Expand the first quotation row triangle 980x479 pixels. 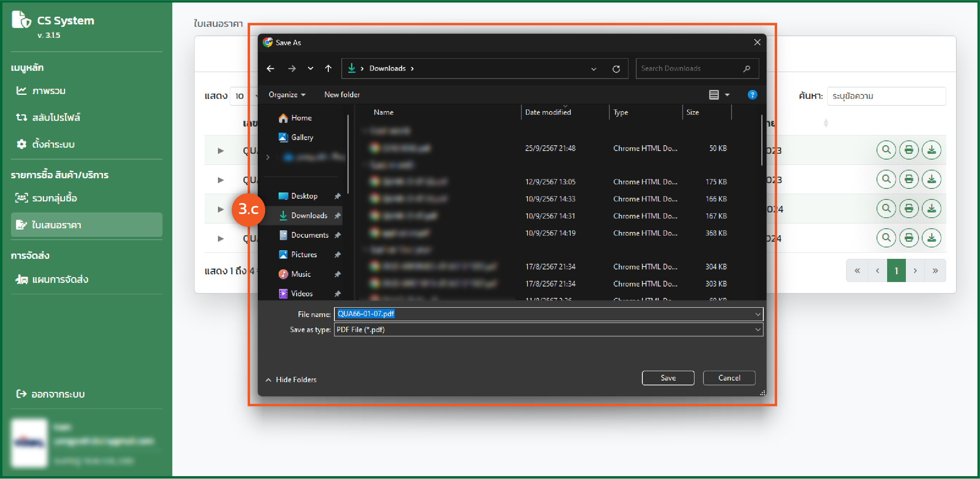pyautogui.click(x=220, y=151)
